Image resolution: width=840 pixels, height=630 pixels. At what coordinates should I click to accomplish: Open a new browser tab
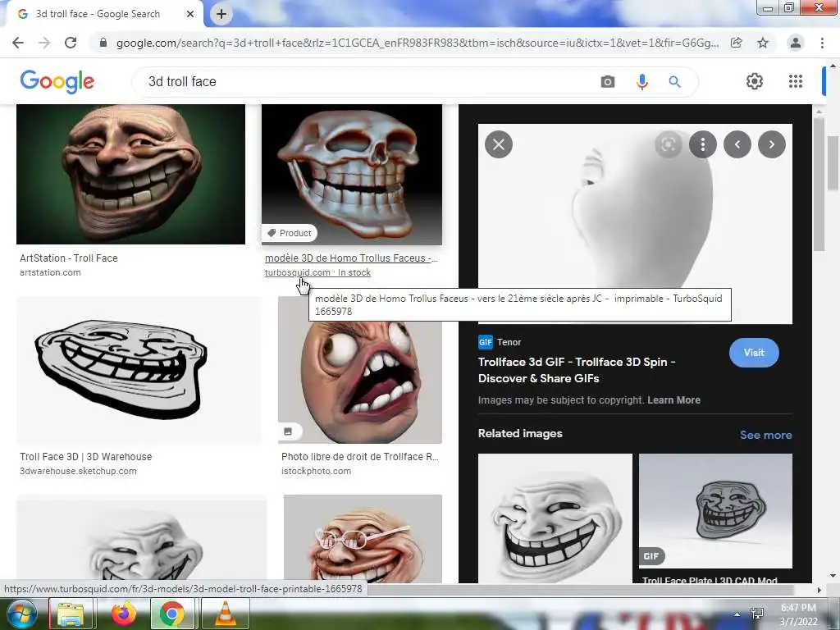[221, 14]
